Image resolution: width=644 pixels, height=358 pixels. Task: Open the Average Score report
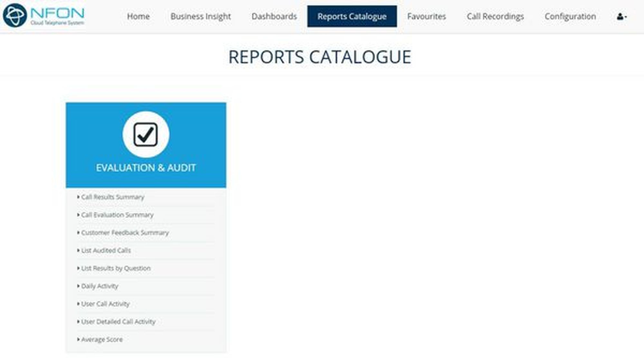coord(102,339)
